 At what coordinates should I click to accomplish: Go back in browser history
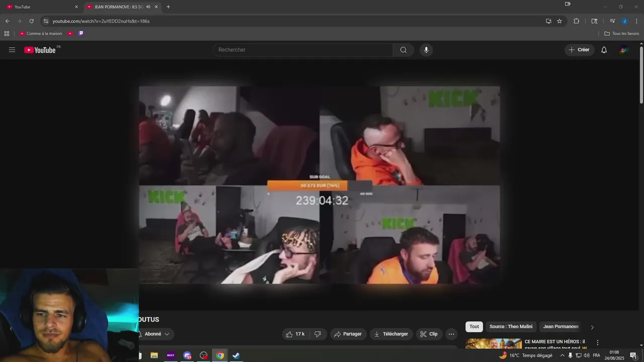click(x=7, y=21)
